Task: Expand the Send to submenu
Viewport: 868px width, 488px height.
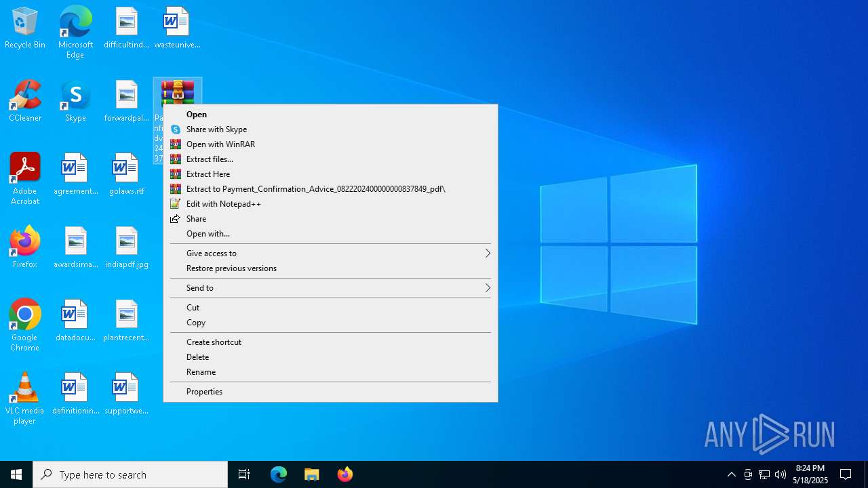Action: pyautogui.click(x=330, y=288)
